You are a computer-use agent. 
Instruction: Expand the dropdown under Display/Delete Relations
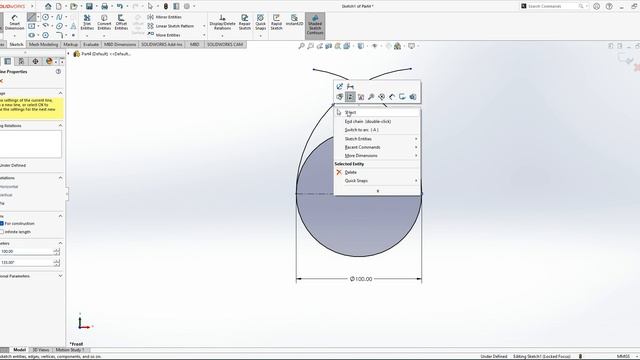[x=222, y=36]
